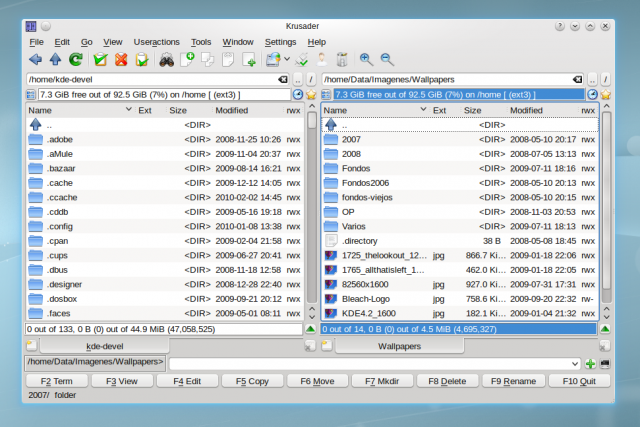Click the magnifier Zoom In icon

point(366,60)
